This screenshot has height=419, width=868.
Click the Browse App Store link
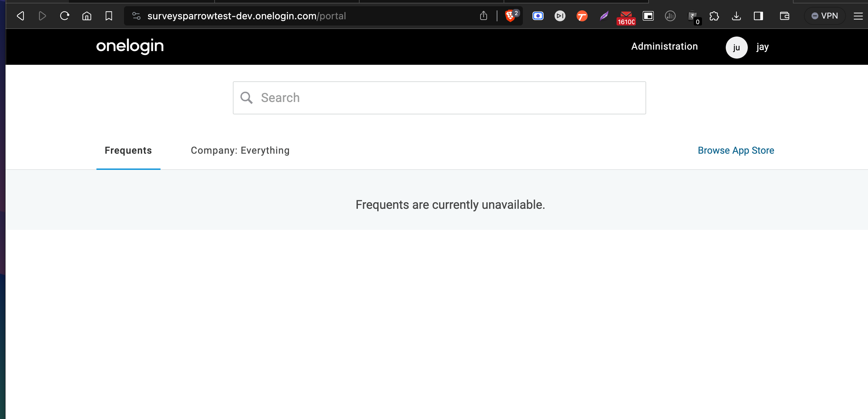pyautogui.click(x=736, y=151)
